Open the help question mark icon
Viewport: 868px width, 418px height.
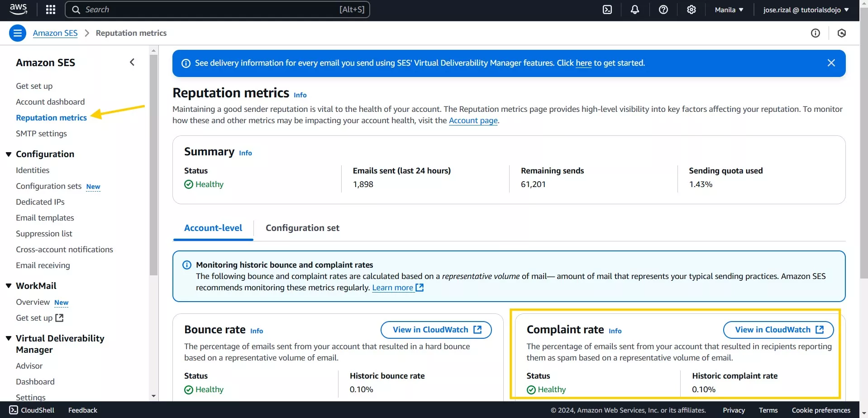tap(663, 10)
